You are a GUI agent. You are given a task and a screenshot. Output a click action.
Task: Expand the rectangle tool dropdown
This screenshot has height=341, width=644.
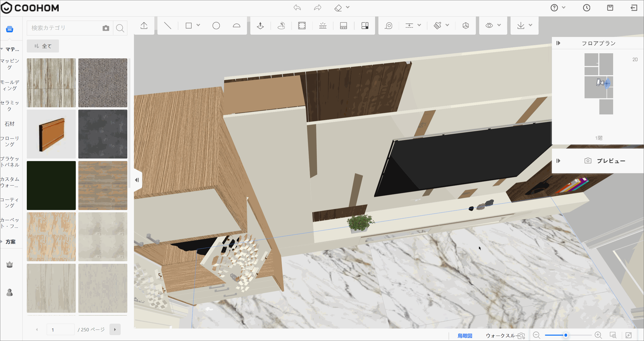(x=198, y=25)
